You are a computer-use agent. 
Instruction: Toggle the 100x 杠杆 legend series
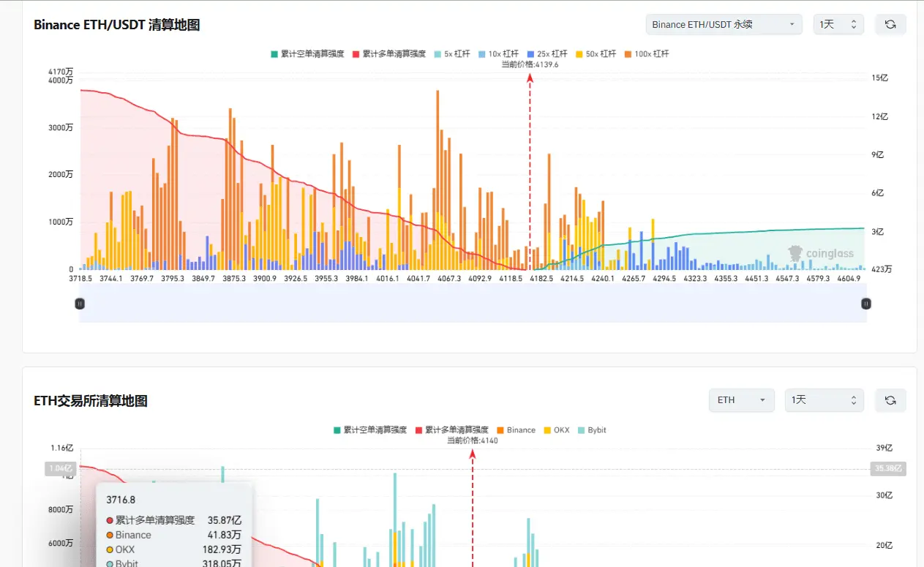click(647, 54)
